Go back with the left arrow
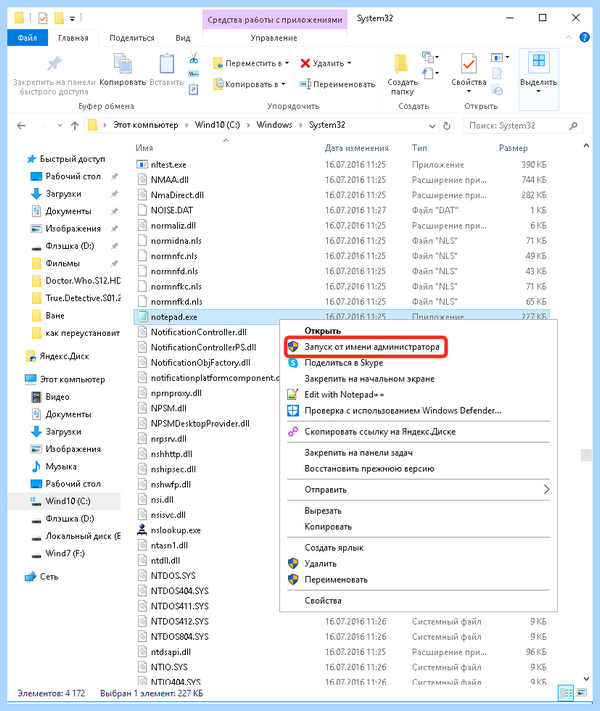 (21, 126)
